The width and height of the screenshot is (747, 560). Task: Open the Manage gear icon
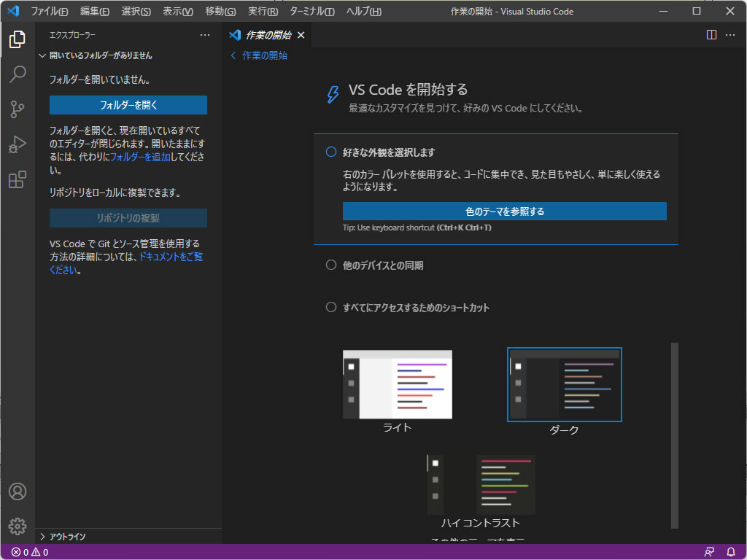pos(18,526)
